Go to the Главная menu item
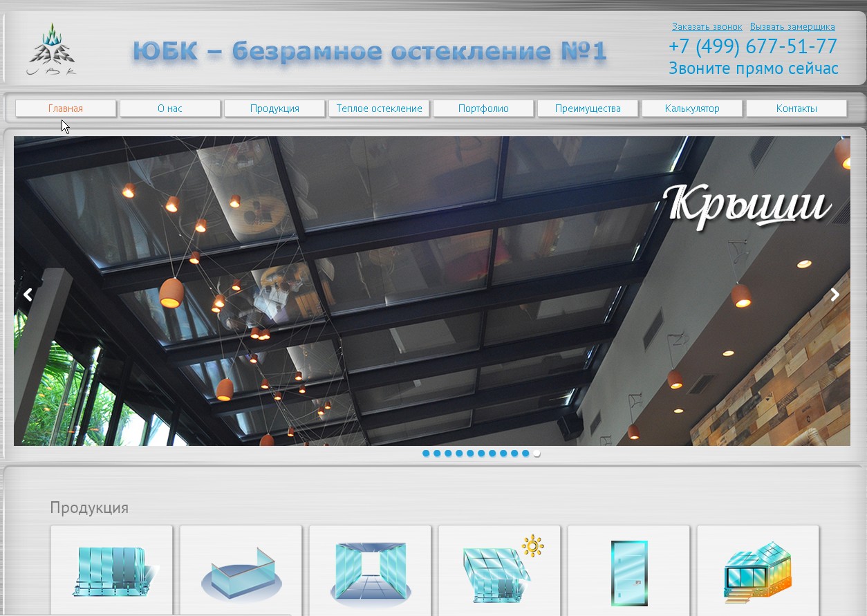Viewport: 867px width, 616px height. [66, 109]
